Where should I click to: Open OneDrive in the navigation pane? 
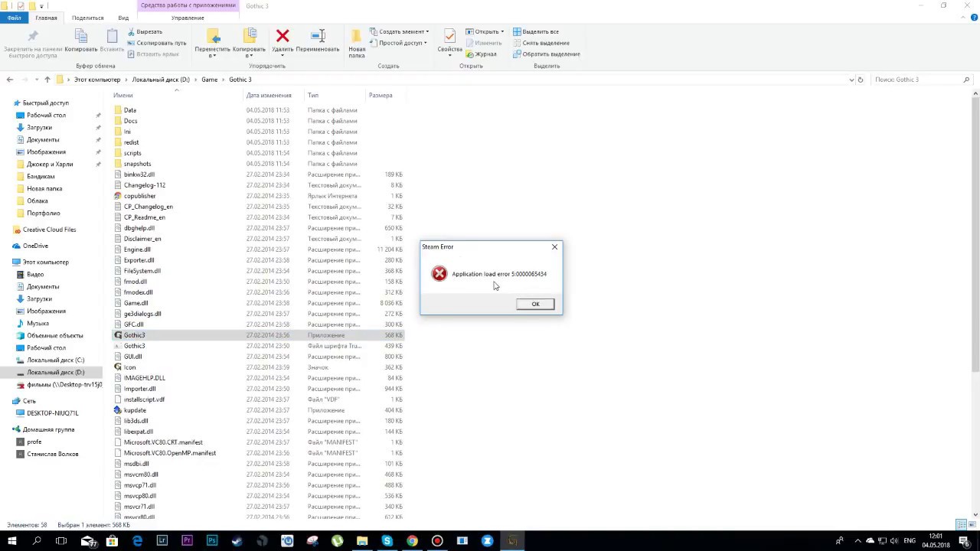[x=35, y=246]
